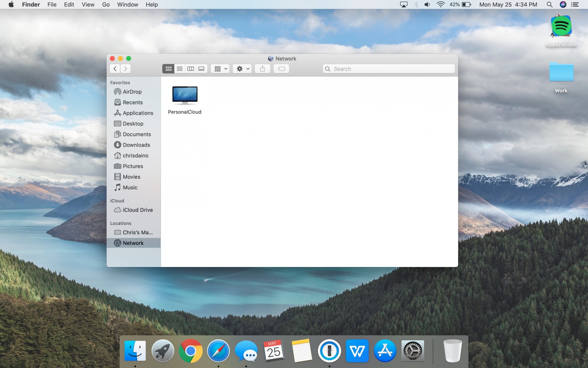Open Siri from the menu bar

click(x=563, y=4)
